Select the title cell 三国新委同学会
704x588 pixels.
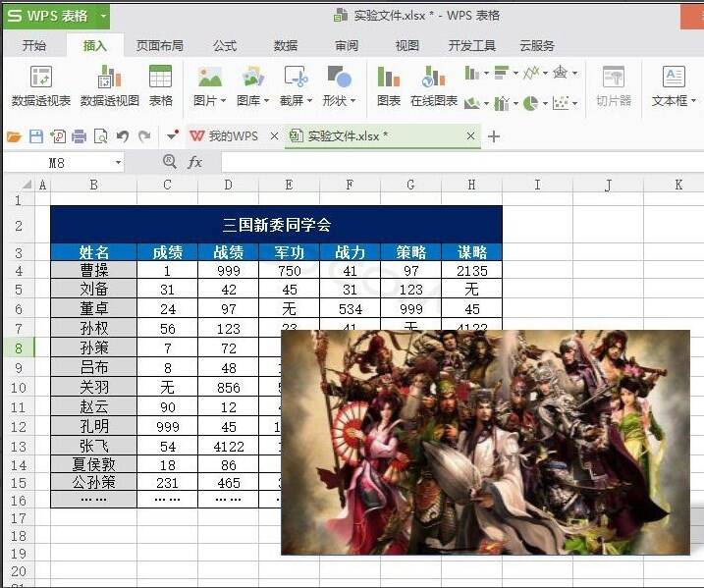[276, 225]
